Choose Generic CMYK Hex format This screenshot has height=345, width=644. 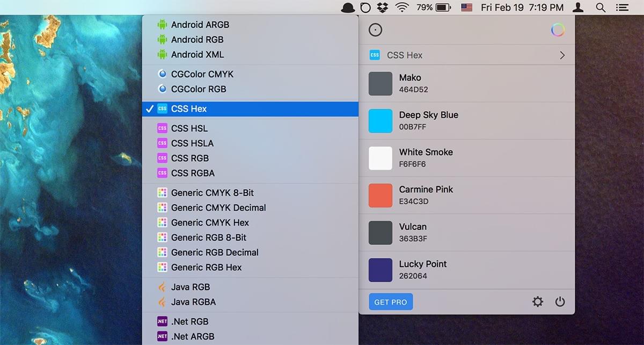click(250, 222)
